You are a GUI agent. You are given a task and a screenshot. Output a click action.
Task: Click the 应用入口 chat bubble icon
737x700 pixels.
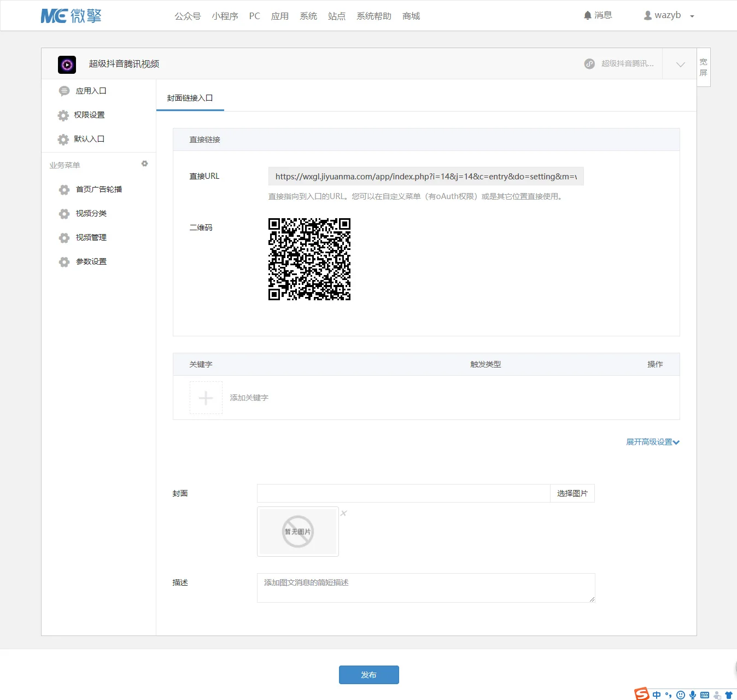[x=64, y=91]
